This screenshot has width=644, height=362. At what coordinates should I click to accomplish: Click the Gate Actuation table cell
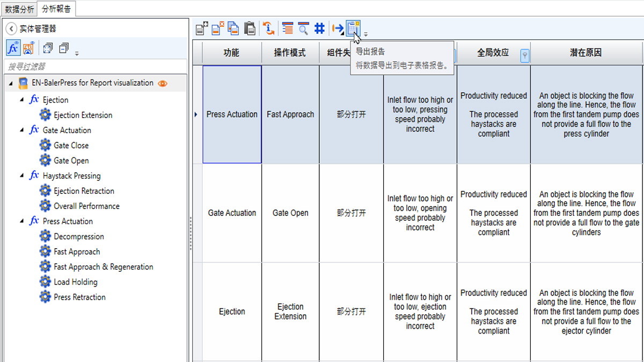click(232, 213)
